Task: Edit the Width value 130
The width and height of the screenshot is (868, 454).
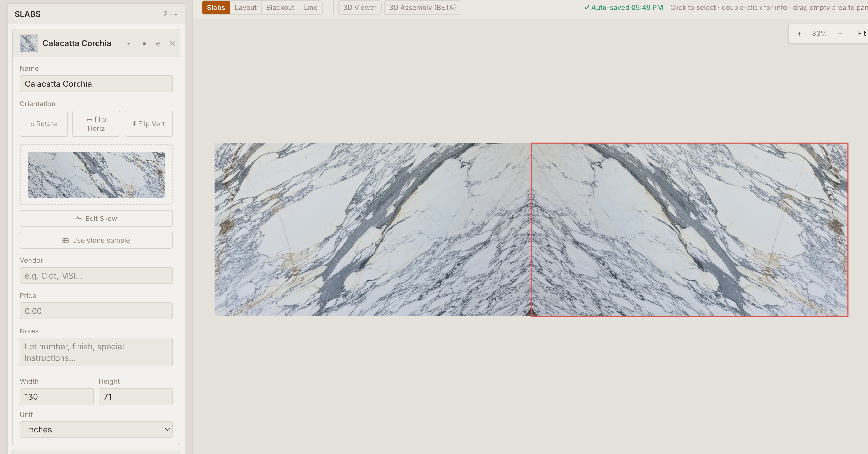Action: point(57,397)
